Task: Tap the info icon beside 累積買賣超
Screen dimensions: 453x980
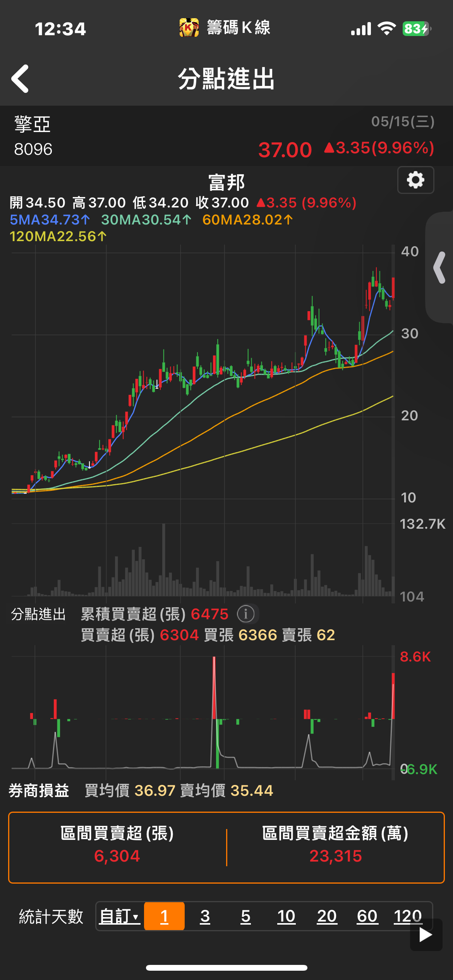Action: [245, 614]
